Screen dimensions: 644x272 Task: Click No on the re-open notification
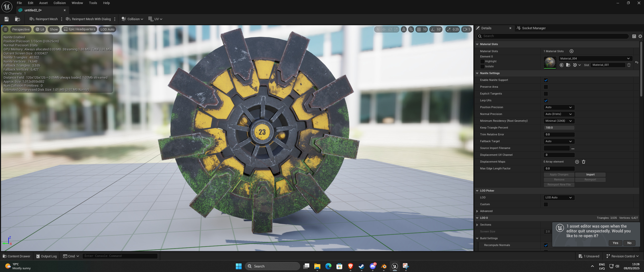pyautogui.click(x=629, y=243)
